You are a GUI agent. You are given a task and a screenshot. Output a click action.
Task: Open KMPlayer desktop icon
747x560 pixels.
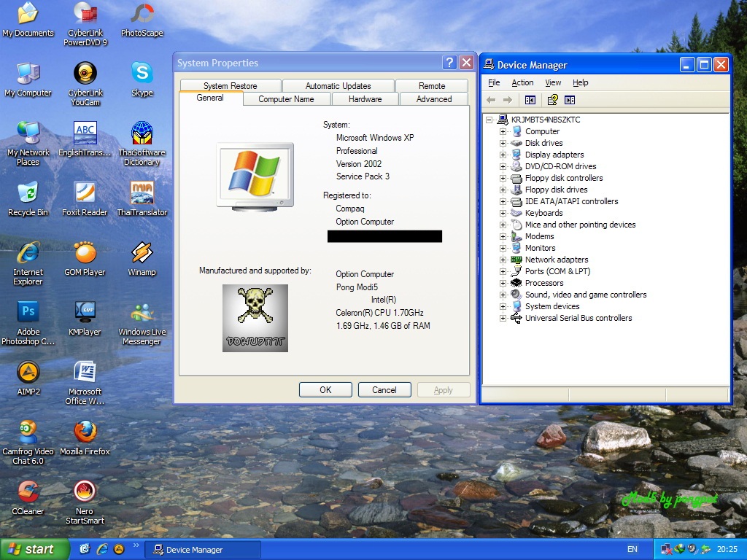click(85, 319)
